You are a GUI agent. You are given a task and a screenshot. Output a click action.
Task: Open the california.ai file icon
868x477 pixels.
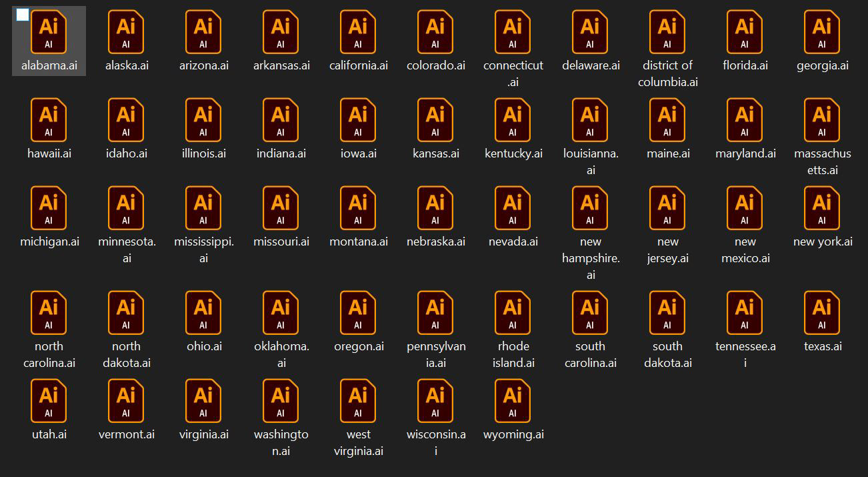pyautogui.click(x=358, y=32)
